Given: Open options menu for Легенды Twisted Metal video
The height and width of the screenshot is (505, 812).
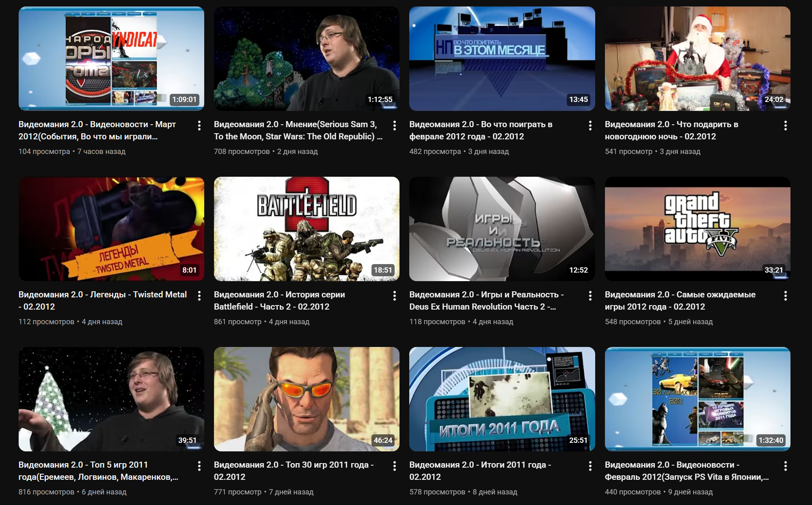Looking at the screenshot, I should pos(199,296).
